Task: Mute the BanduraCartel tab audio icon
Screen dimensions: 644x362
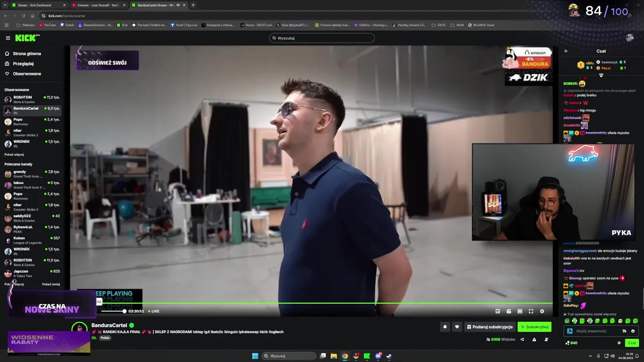Action: point(178,5)
